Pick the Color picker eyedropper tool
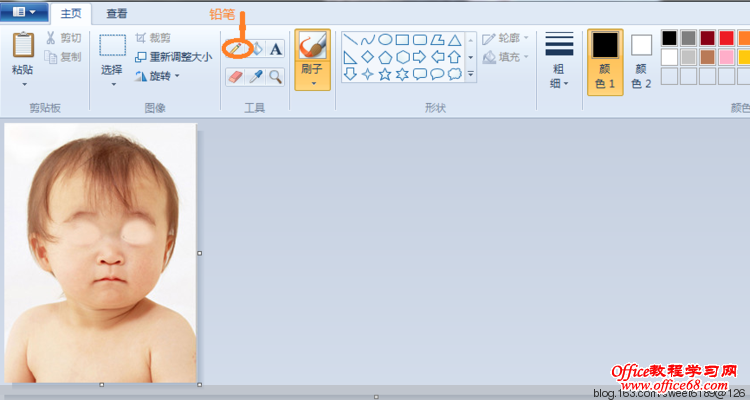Screen dimensions: 750x400 (255, 76)
